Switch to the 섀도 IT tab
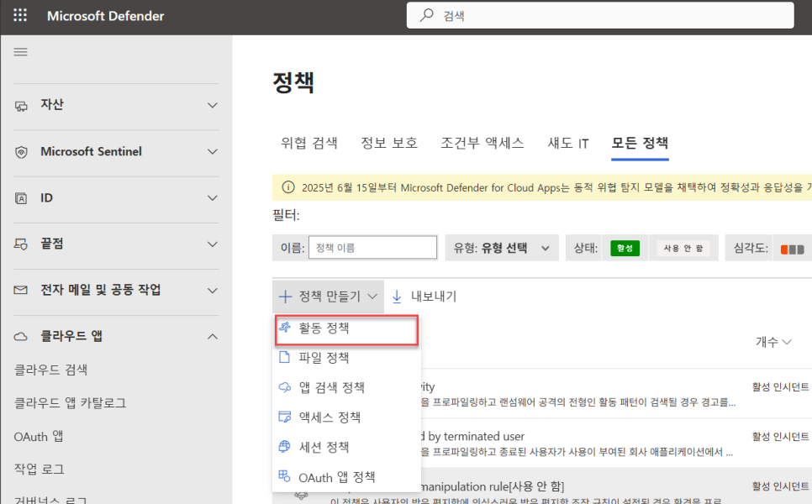Screen dimensions: 812x504 click(x=568, y=143)
